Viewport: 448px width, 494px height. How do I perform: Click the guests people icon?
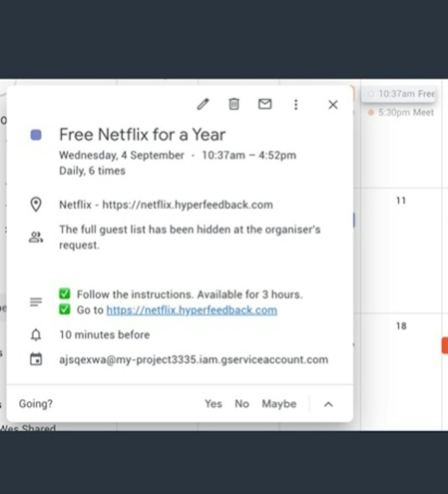point(36,237)
